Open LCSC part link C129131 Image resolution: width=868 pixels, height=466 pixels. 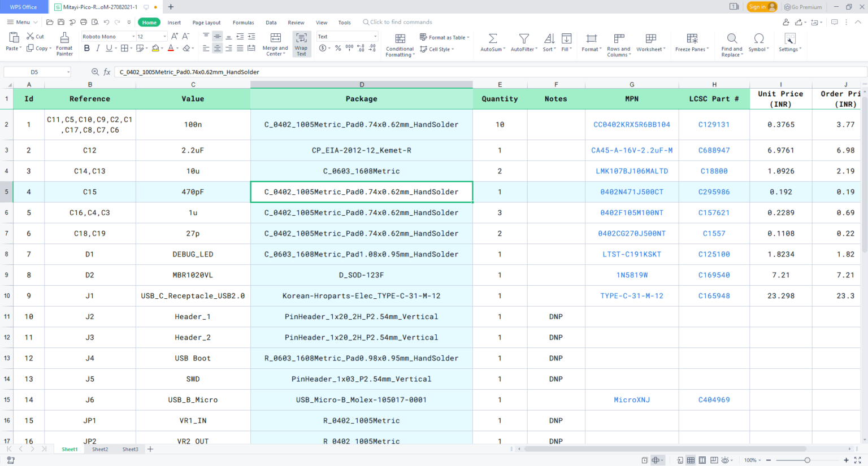pos(714,124)
